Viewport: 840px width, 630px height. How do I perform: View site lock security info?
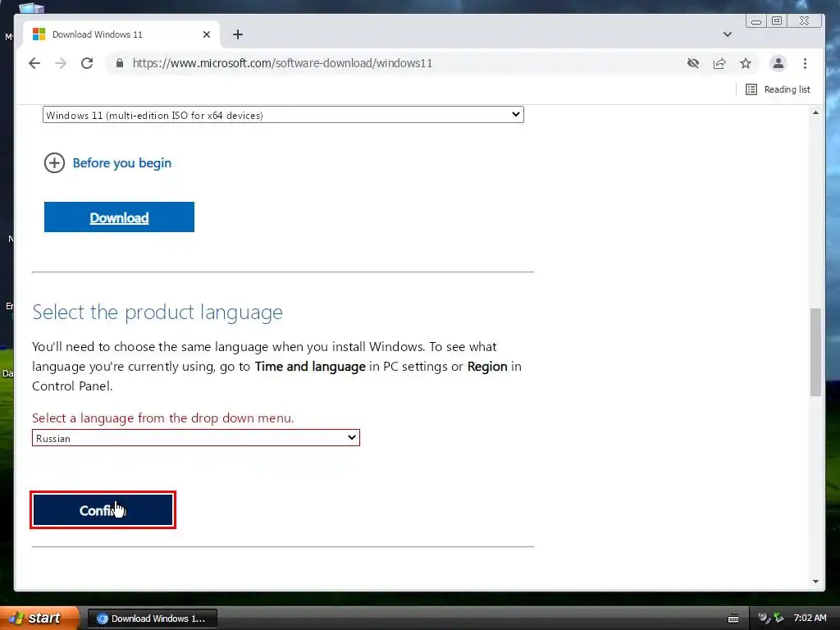[x=120, y=63]
